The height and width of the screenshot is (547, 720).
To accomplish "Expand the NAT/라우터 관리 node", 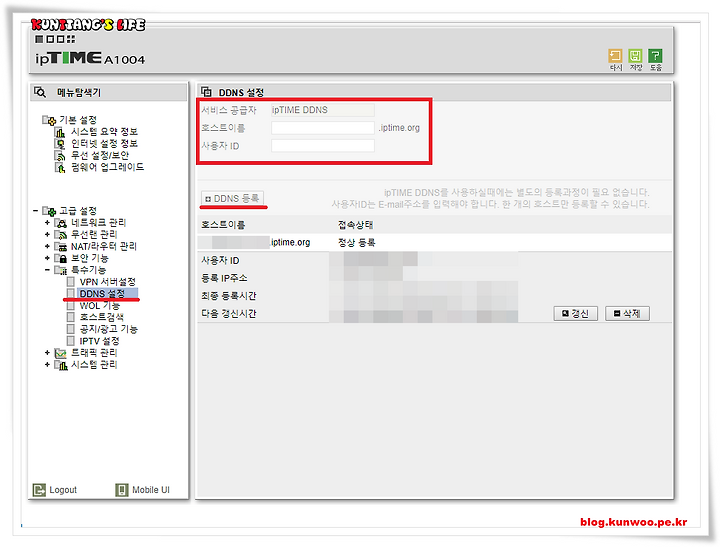I will (x=47, y=247).
